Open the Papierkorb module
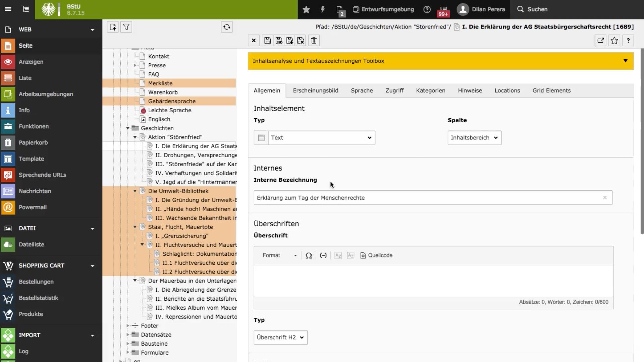644x362 pixels. tap(51, 143)
